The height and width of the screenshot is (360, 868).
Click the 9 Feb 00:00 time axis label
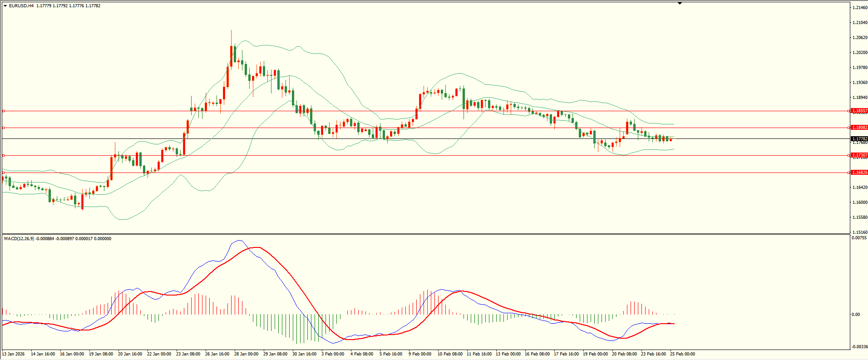[x=420, y=354]
